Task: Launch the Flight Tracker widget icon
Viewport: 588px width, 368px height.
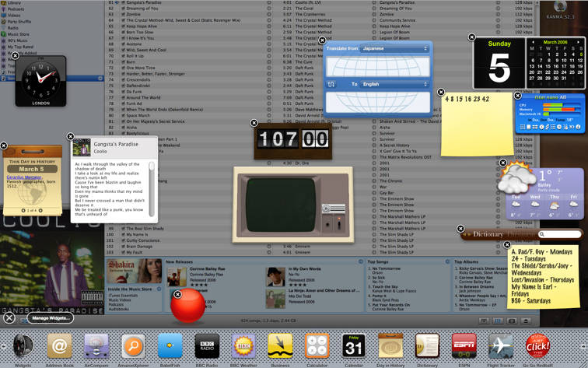Action: tap(501, 346)
